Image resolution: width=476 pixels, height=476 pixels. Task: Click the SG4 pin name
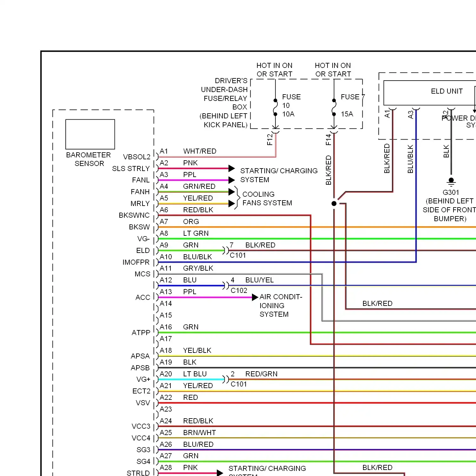tap(143, 461)
